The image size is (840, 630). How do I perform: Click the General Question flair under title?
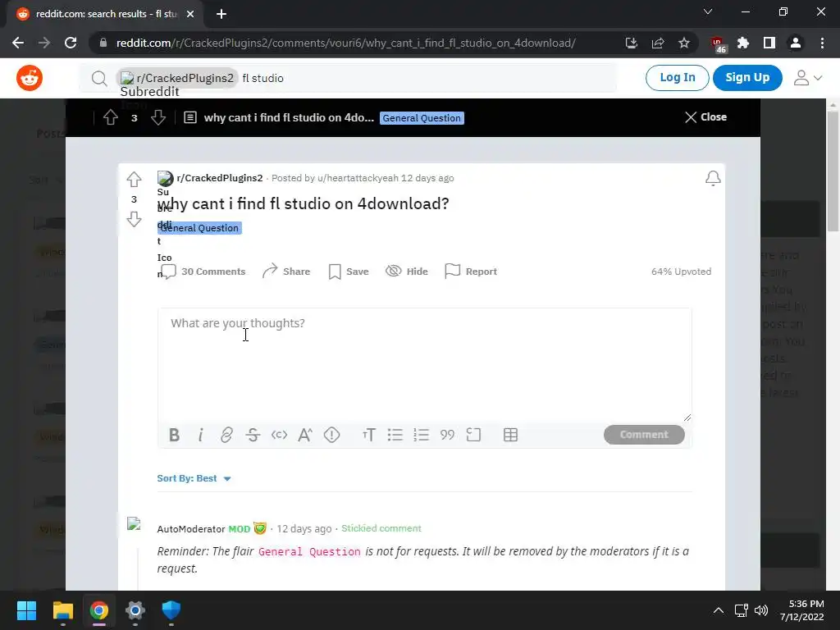click(x=199, y=228)
